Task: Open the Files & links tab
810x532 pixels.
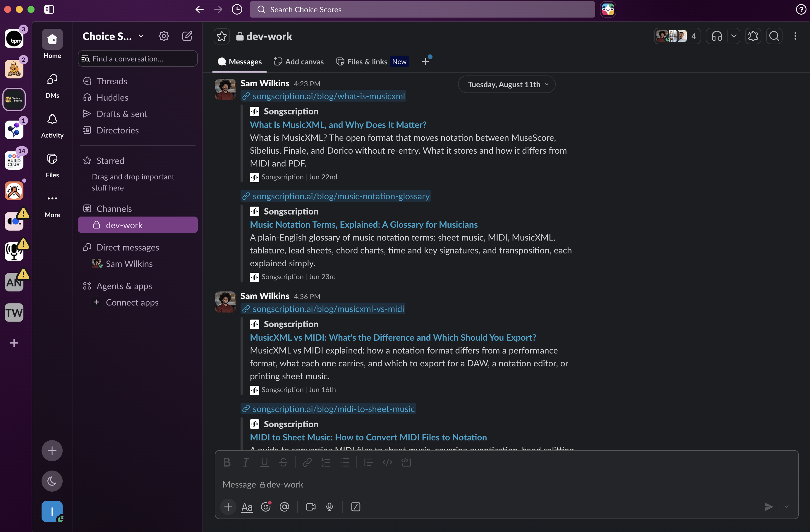Action: pyautogui.click(x=372, y=62)
